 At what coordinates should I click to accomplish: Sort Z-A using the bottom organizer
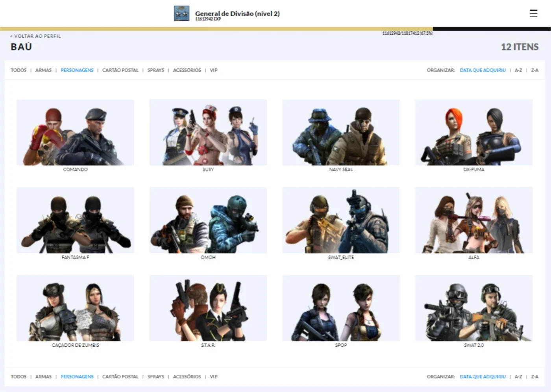[x=535, y=376]
